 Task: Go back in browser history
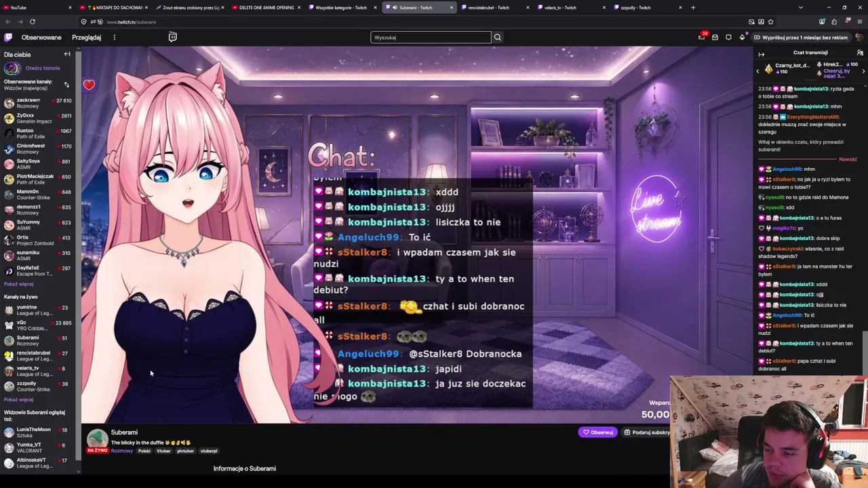tap(8, 22)
